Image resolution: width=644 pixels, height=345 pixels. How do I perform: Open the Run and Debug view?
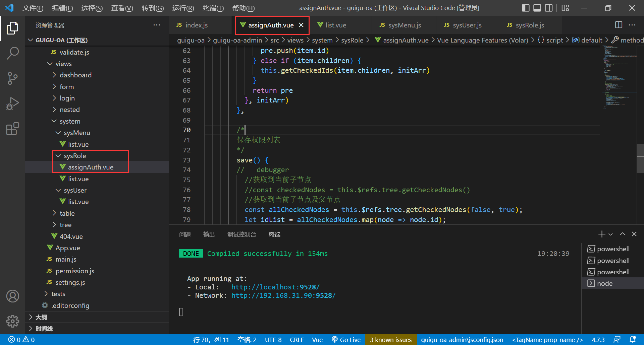coord(12,103)
